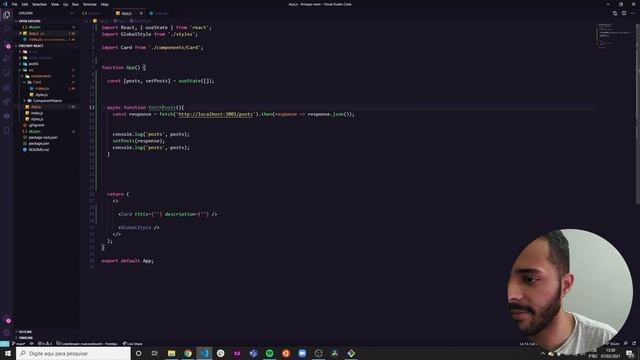This screenshot has width=640, height=360.
Task: Open the Run menu
Action: click(x=75, y=4)
